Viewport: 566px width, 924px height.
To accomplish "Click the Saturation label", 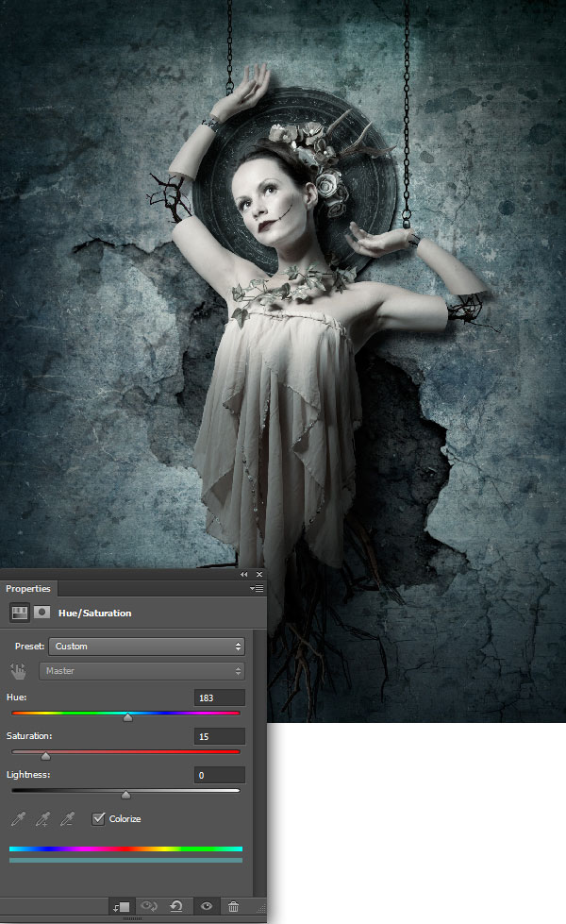I will coord(29,736).
